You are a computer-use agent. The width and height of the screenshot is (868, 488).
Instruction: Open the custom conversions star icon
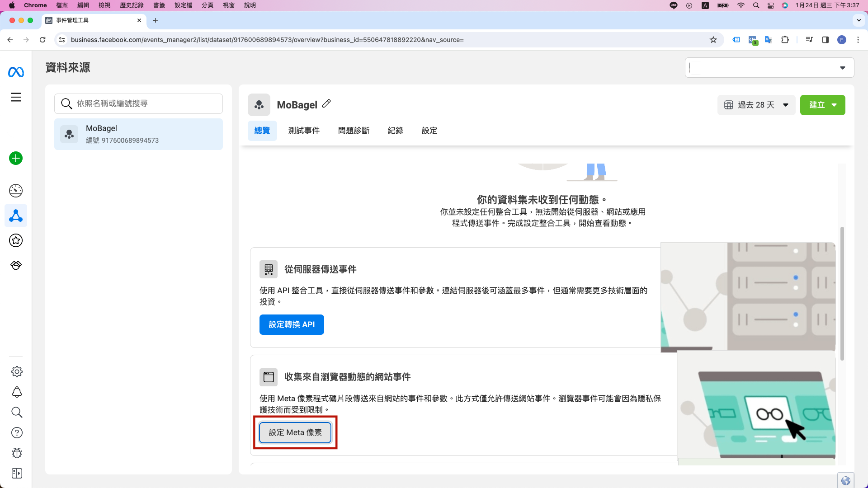pos(16,240)
